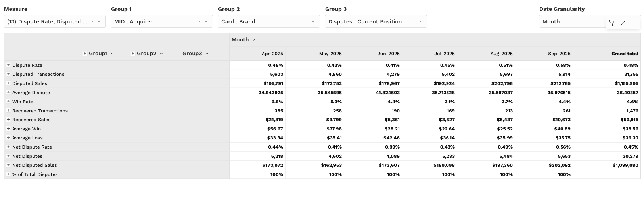This screenshot has height=203, width=644.
Task: Click the Date Granularity Month field
Action: pos(571,22)
